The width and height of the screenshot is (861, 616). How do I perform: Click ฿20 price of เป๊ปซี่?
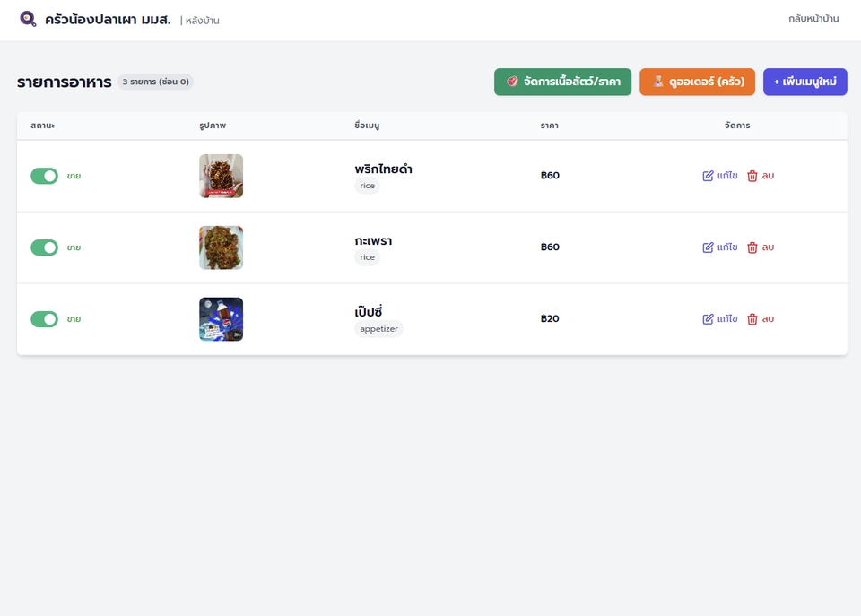point(550,319)
